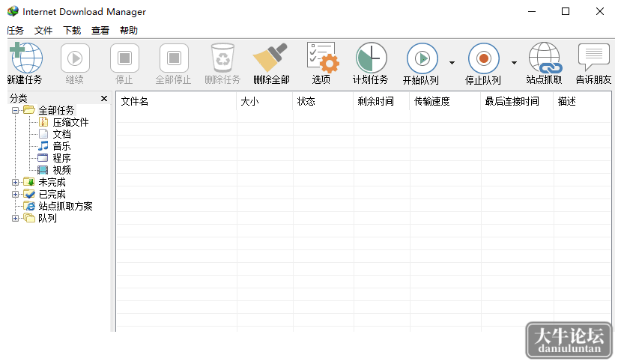This screenshot has width=618, height=364.
Task: Select the 音乐 category
Action: tap(62, 146)
